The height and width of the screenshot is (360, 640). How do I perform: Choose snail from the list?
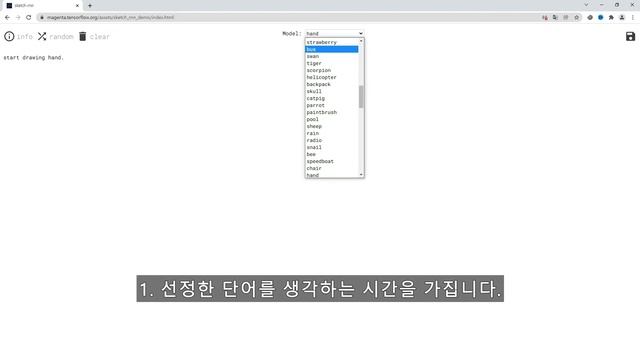click(x=332, y=147)
